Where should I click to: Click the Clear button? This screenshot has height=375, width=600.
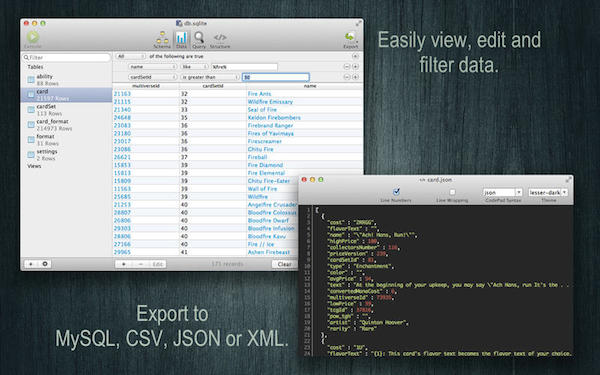click(284, 264)
